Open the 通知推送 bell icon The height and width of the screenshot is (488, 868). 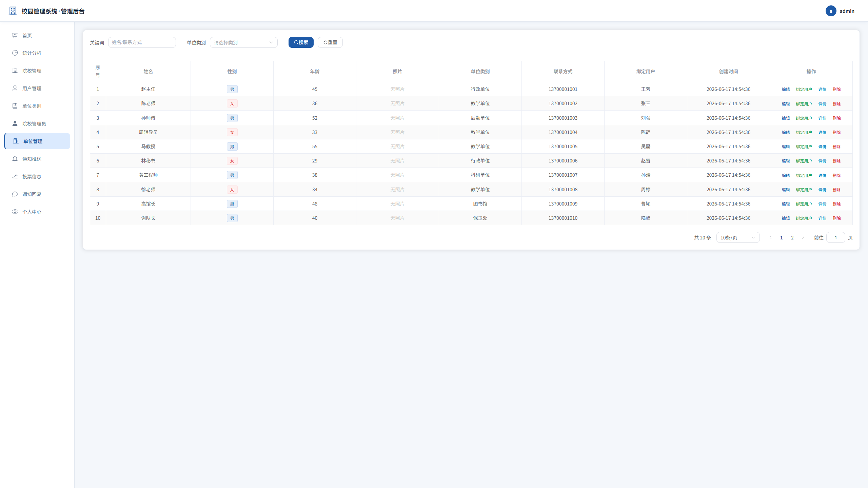[15, 159]
